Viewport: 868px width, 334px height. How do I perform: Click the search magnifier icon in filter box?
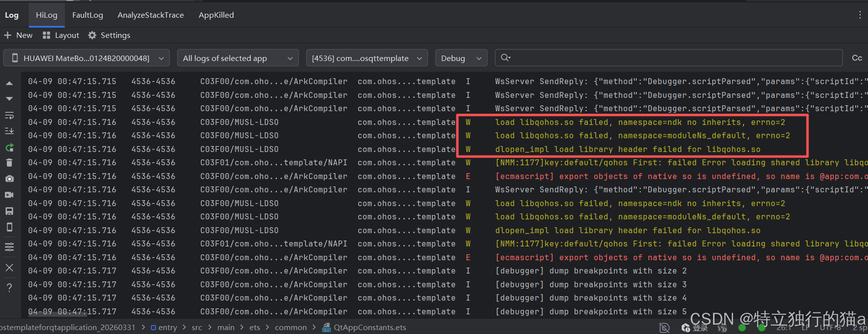coord(506,58)
